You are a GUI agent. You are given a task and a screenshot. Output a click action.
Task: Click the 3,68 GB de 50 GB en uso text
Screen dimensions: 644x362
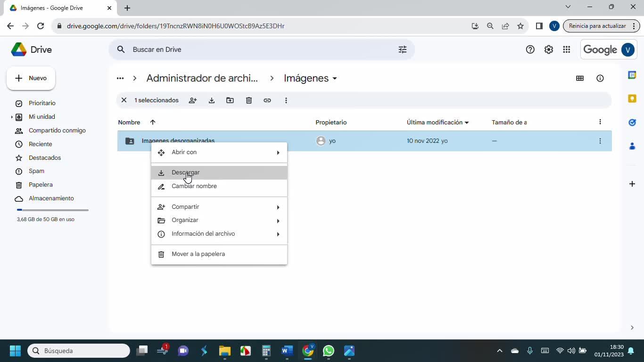46,219
